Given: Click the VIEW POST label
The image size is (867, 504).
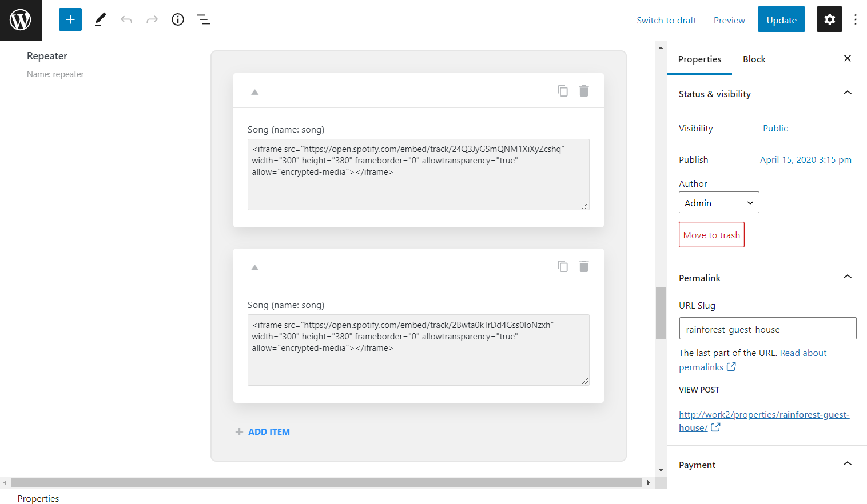Looking at the screenshot, I should tap(699, 390).
